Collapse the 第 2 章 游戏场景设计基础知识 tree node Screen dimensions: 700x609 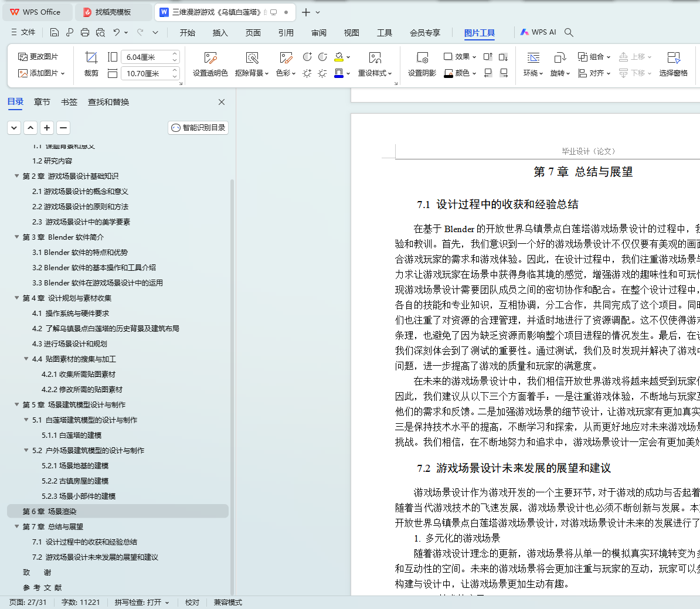click(16, 176)
